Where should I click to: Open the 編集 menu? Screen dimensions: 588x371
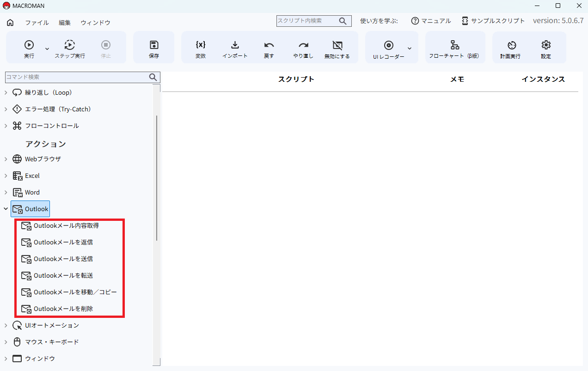tap(65, 23)
